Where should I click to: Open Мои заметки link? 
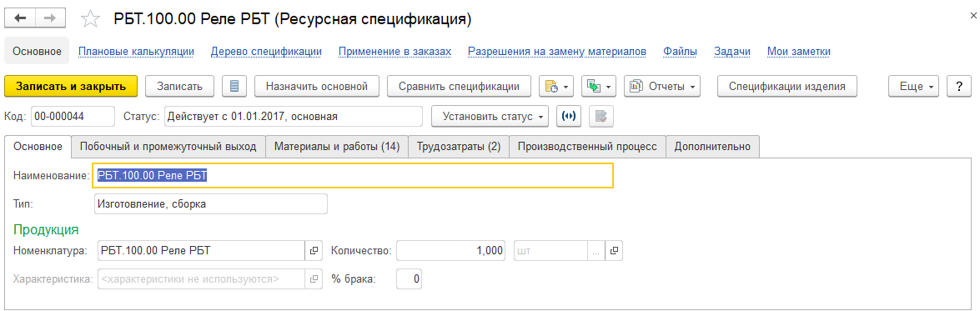tap(799, 51)
